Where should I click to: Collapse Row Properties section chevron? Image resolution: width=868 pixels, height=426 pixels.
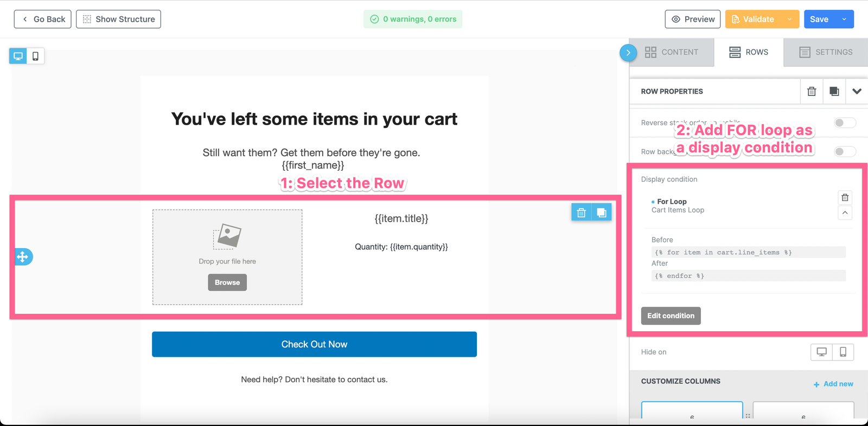point(857,92)
